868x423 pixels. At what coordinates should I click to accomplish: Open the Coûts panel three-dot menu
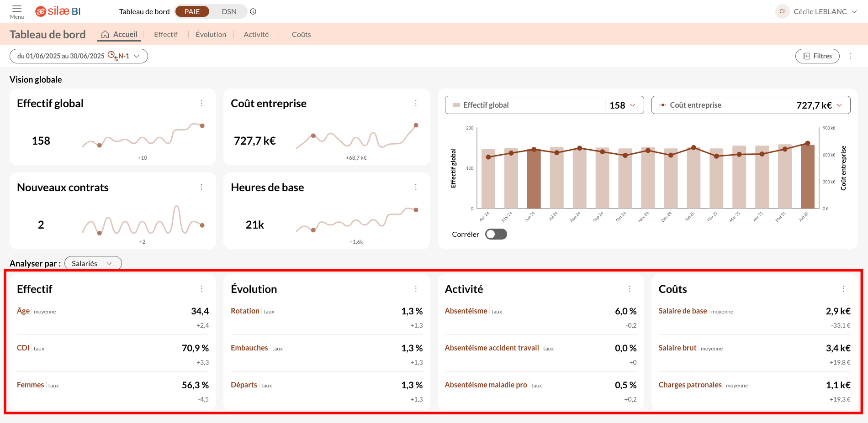point(843,289)
